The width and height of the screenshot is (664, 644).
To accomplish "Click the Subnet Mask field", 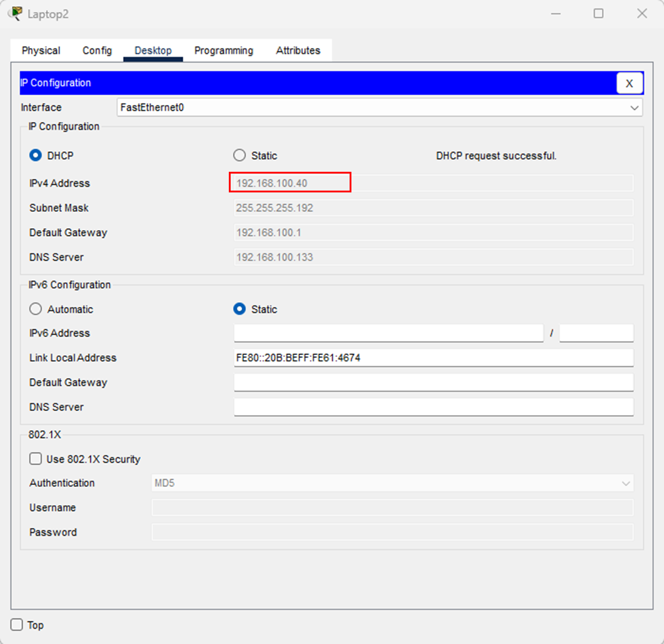I will click(x=433, y=208).
